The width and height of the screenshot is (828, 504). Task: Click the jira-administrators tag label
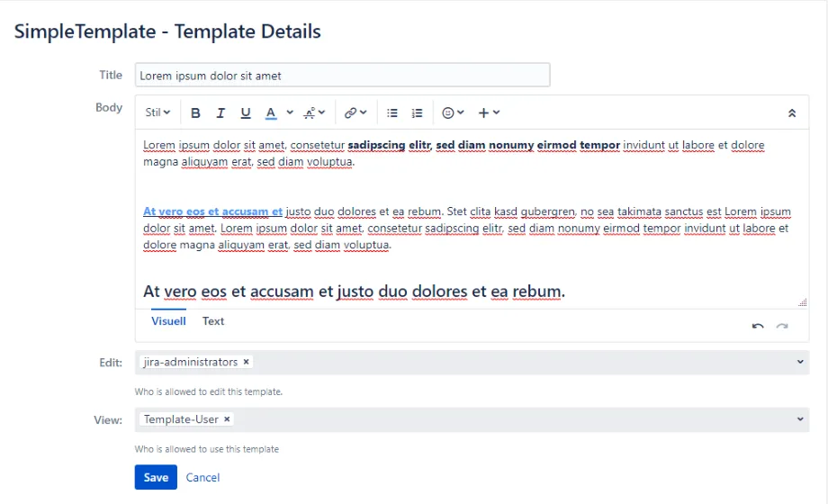pyautogui.click(x=190, y=362)
